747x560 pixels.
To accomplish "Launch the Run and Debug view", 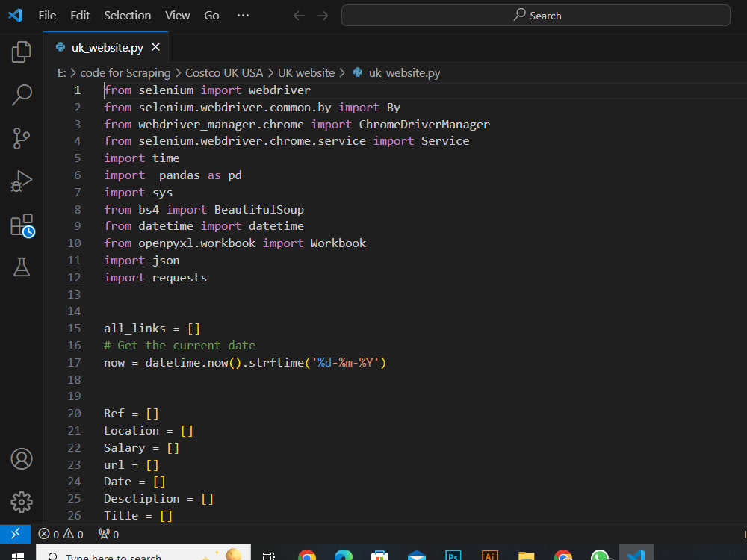I will (21, 181).
